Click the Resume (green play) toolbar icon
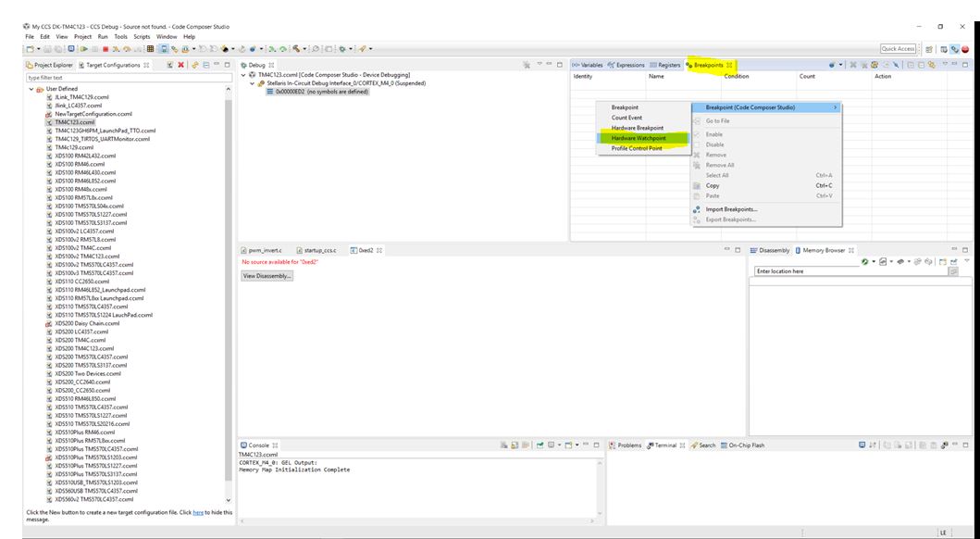Image resolution: width=980 pixels, height=539 pixels. pyautogui.click(x=84, y=49)
